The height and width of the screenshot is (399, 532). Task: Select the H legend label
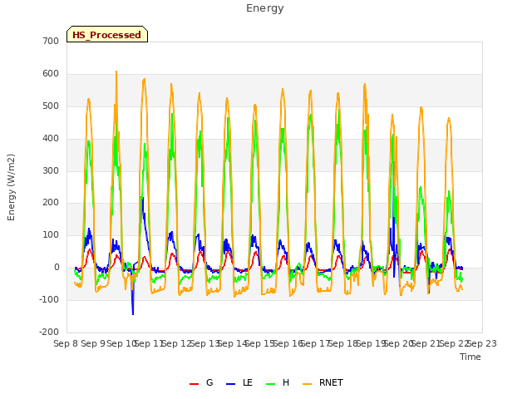pos(286,382)
